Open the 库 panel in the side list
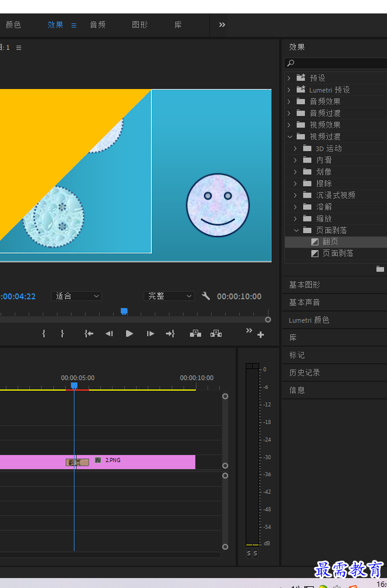This screenshot has width=387, height=588. [293, 337]
